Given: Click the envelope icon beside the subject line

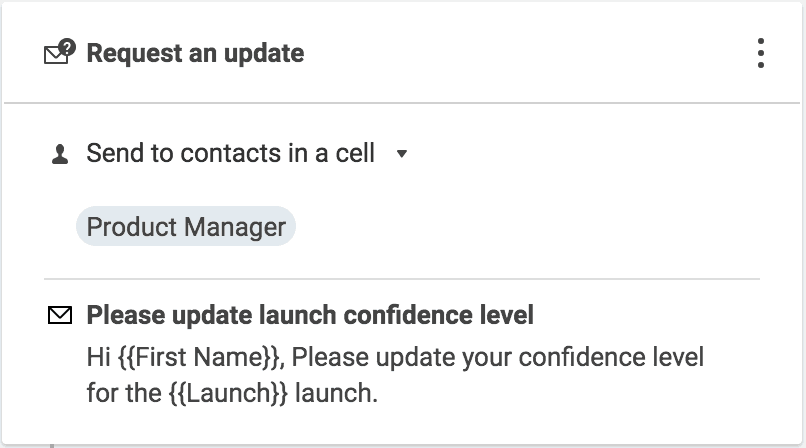Looking at the screenshot, I should [x=60, y=316].
